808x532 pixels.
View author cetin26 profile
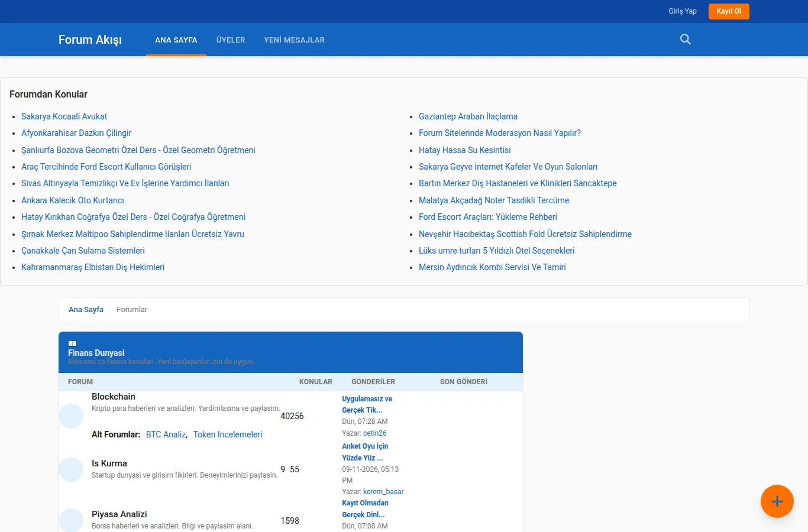click(375, 433)
